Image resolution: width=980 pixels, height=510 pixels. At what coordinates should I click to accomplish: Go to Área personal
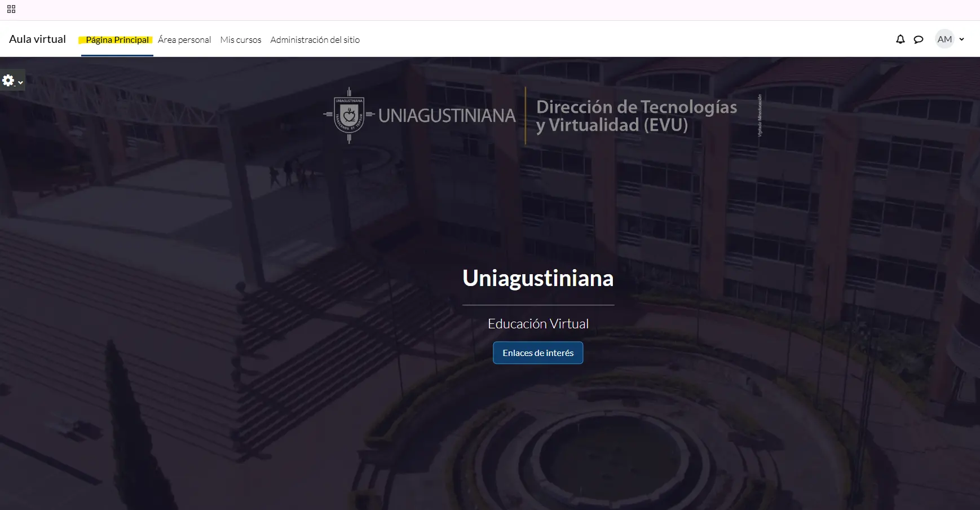(184, 39)
